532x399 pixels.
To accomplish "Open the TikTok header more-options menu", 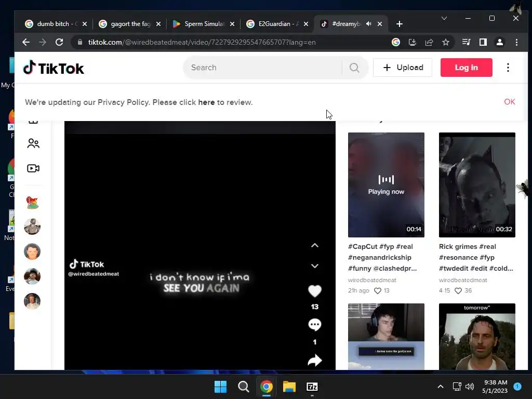I will (x=508, y=68).
